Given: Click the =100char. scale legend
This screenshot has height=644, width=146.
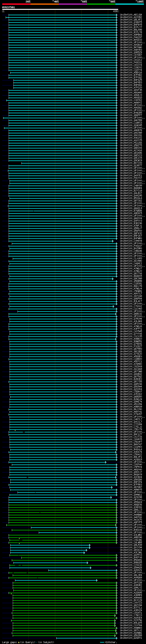Looking at the screenshot, I should click(108, 642).
